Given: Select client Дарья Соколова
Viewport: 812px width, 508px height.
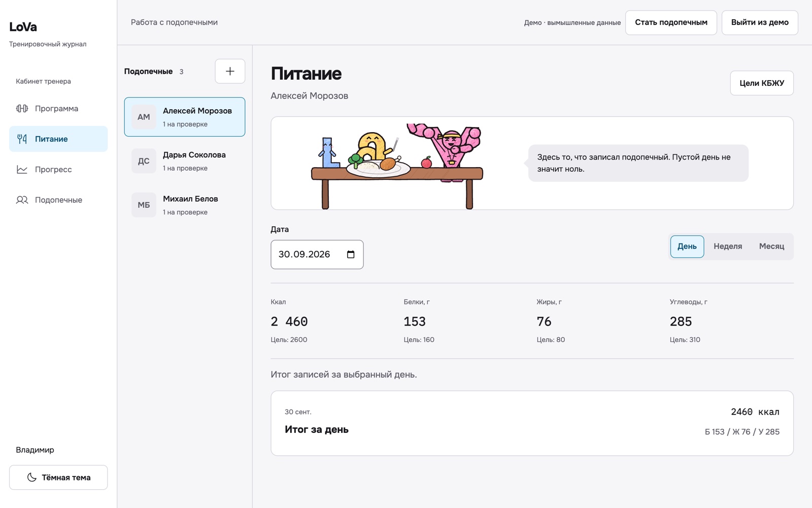Looking at the screenshot, I should point(185,161).
